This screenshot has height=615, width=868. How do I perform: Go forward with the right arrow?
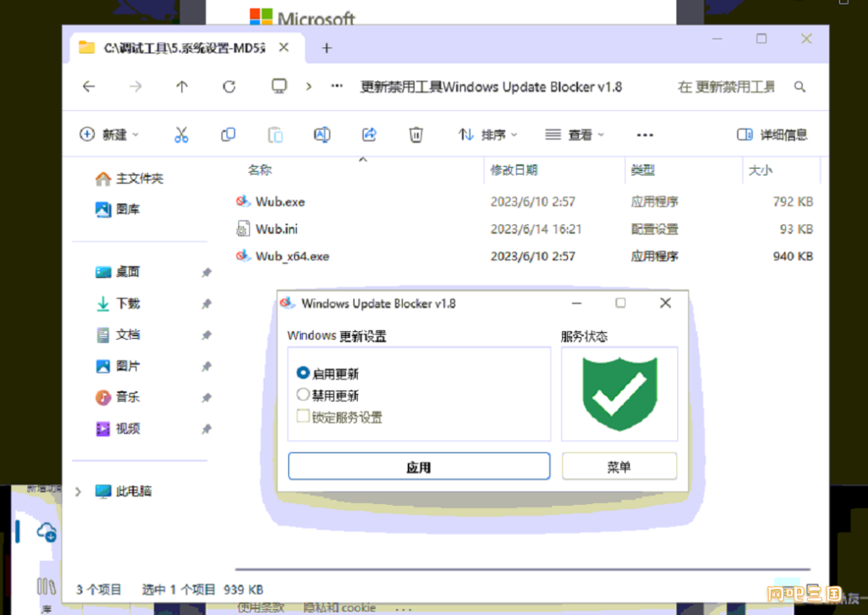136,86
